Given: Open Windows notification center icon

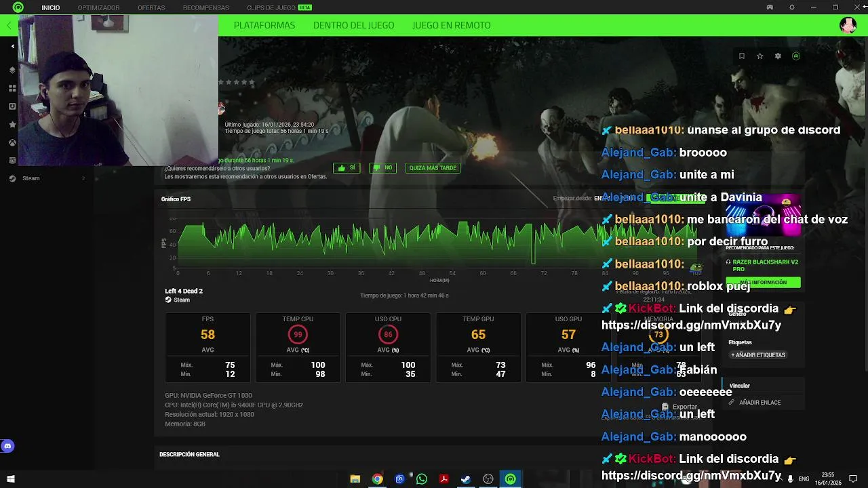Looking at the screenshot, I should click(853, 479).
